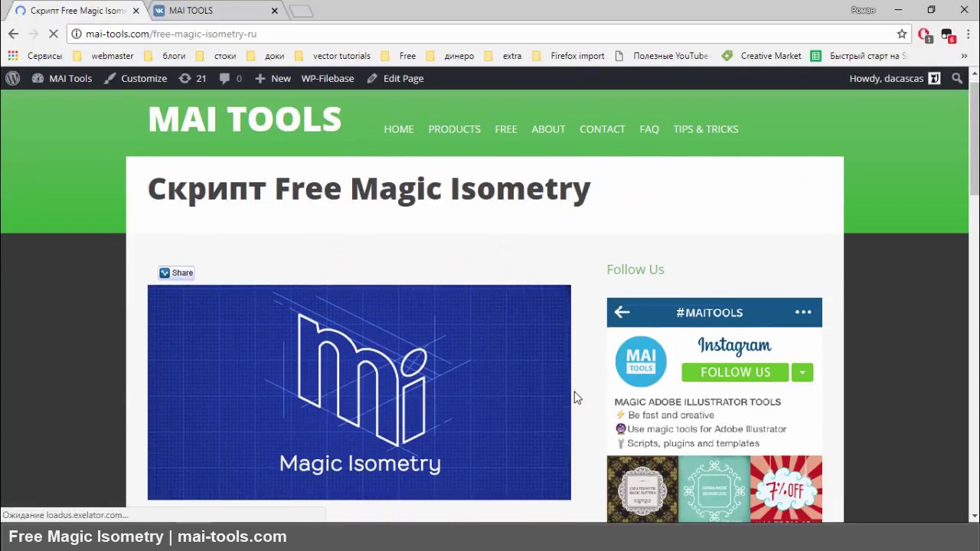This screenshot has height=551, width=980.
Task: Go back with browser back arrow
Action: 13,34
